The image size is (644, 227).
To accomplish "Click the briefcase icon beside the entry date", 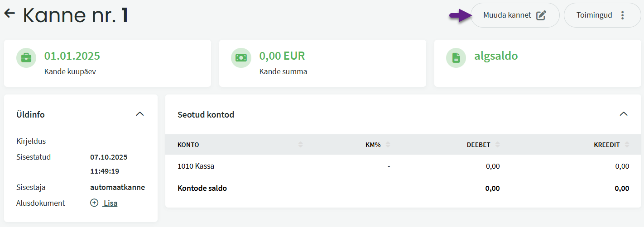I will pos(26,58).
